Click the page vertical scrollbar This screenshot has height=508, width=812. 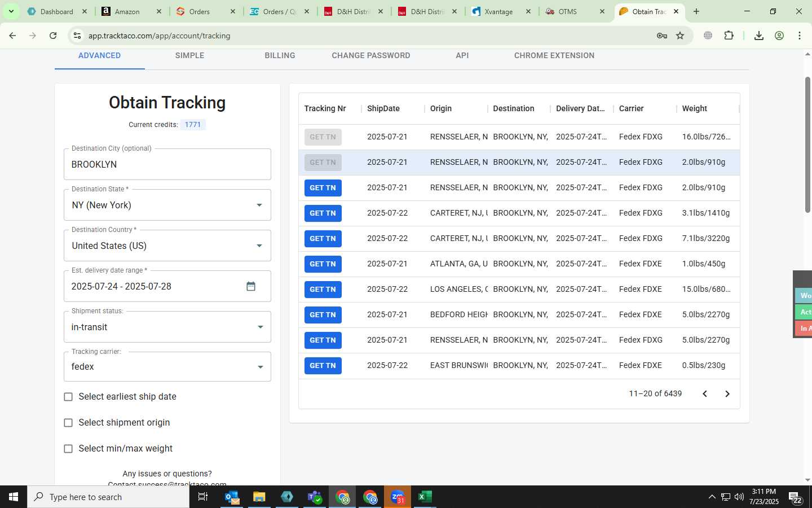(x=807, y=144)
